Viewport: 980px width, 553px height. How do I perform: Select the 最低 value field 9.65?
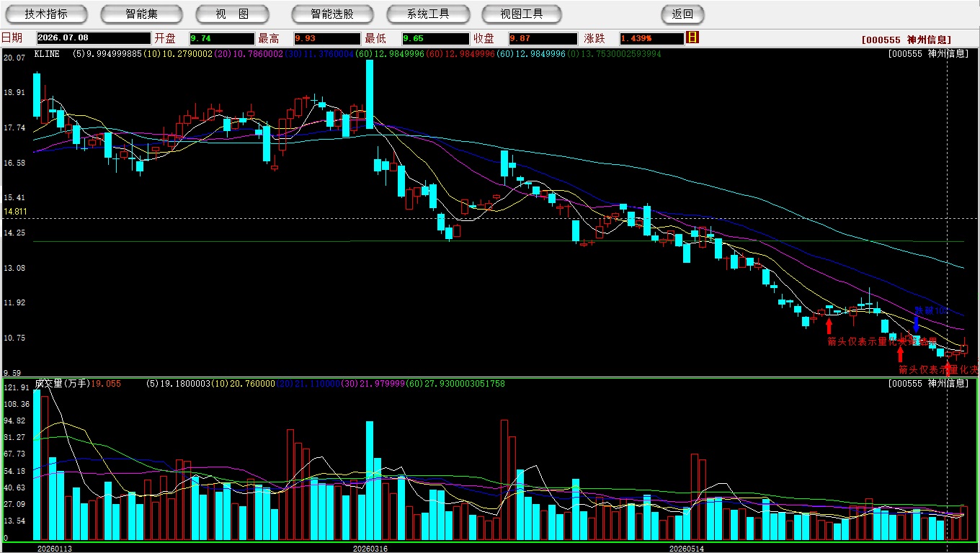click(x=435, y=38)
